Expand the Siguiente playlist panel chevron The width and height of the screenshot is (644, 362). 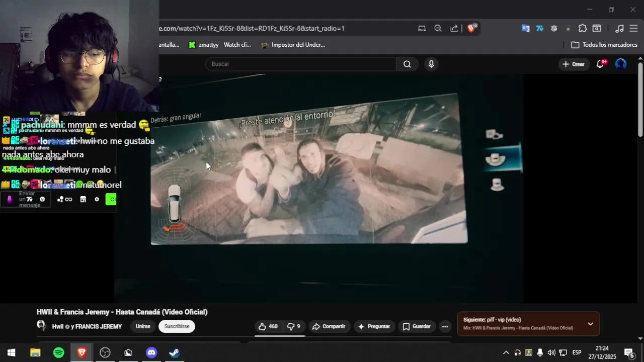tap(590, 324)
